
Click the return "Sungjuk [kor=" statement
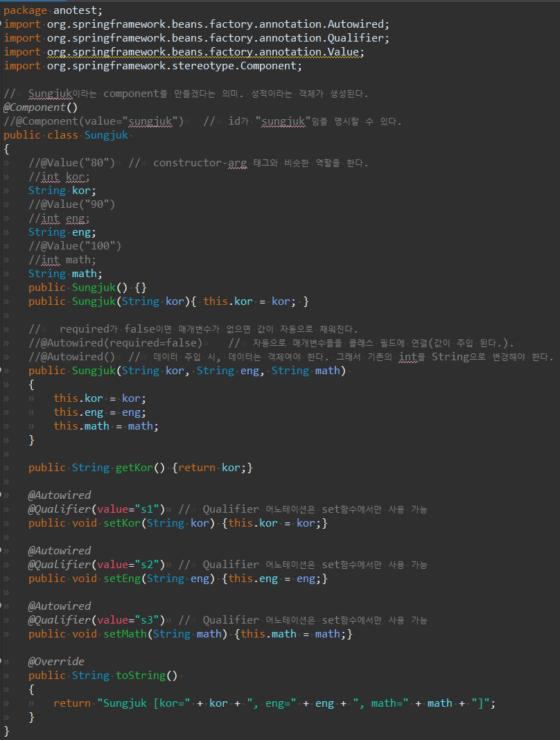274,704
